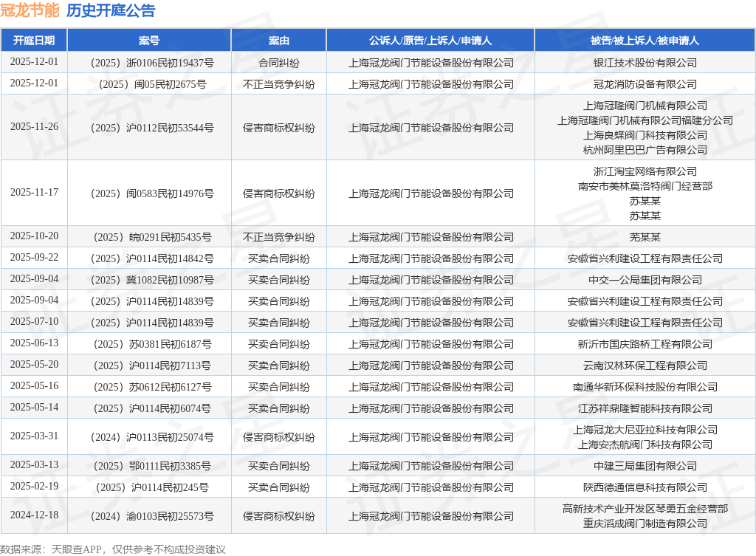
Task: Click defendant 中交一公局集团有限公司
Action: (x=645, y=280)
